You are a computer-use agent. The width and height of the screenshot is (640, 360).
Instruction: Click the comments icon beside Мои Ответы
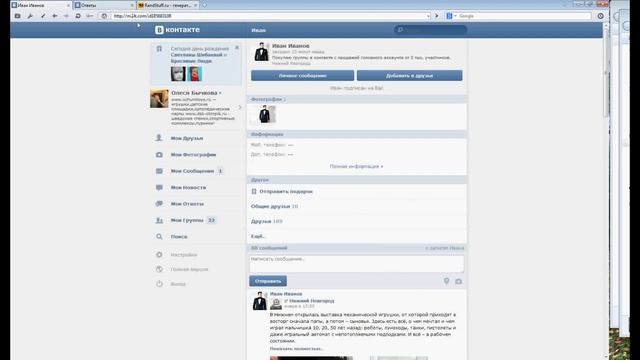(x=159, y=204)
